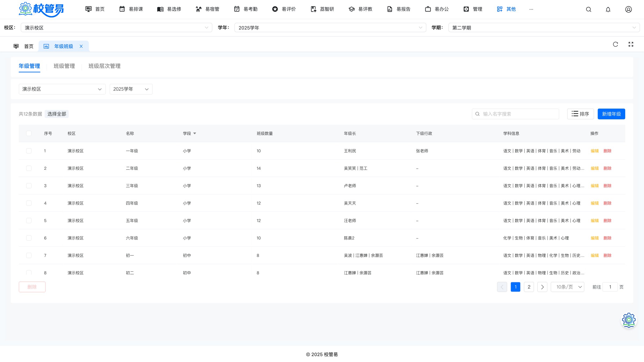Click current page 1 button
The image size is (644, 362).
pyautogui.click(x=515, y=287)
